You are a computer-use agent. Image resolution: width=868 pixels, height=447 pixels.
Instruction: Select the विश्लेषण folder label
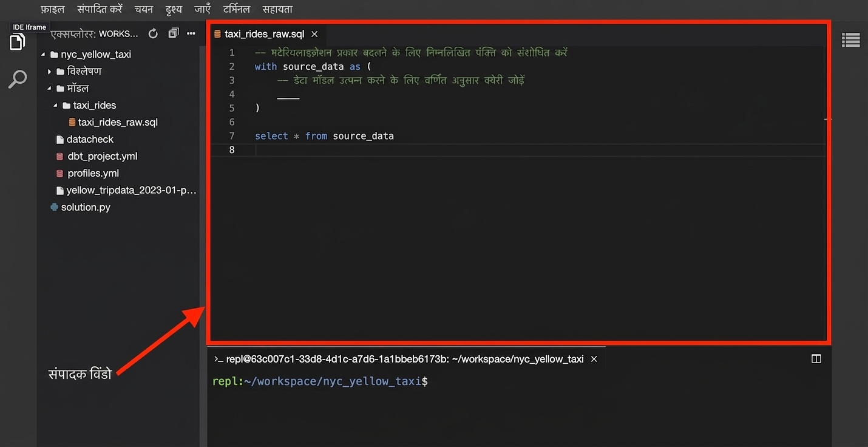tap(84, 71)
